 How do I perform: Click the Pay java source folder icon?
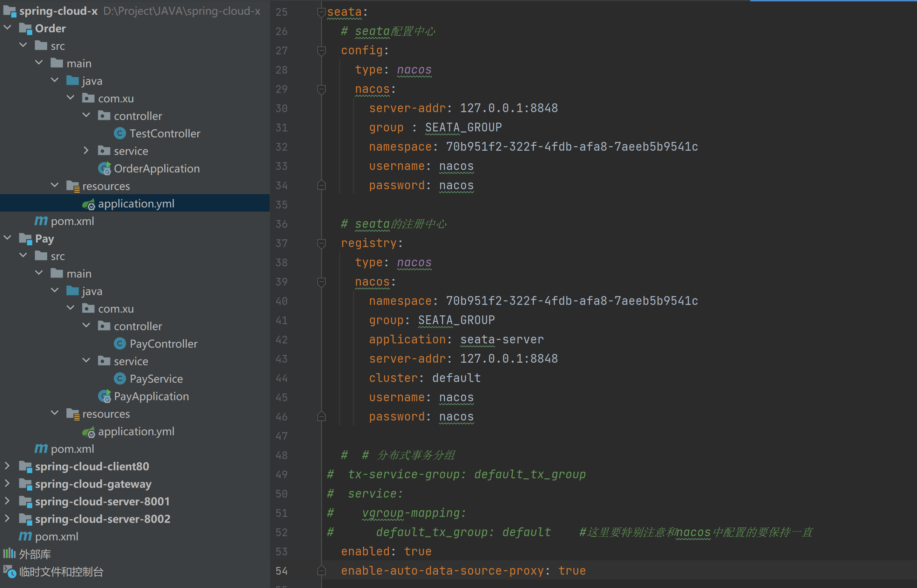[73, 291]
